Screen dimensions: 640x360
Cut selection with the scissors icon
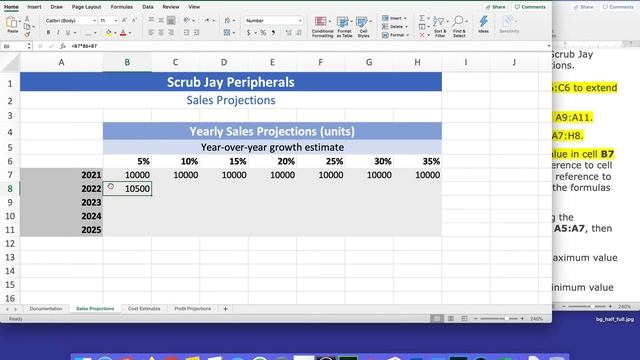tap(27, 19)
